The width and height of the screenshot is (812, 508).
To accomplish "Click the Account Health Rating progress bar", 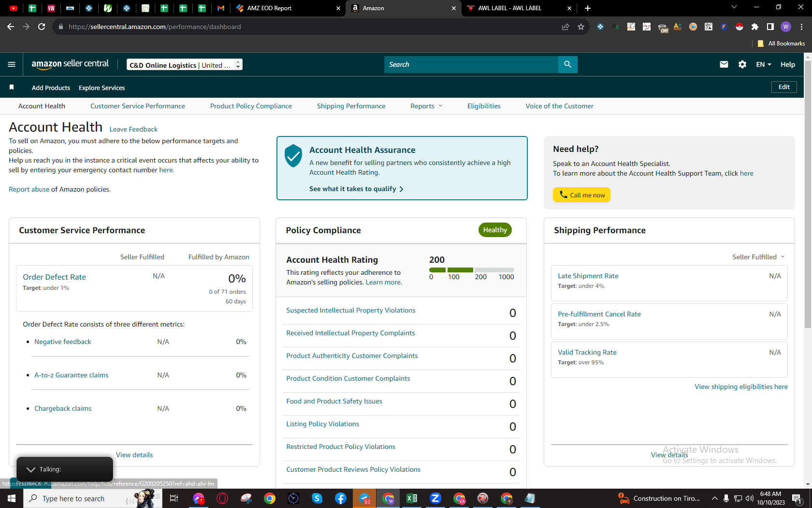I will (x=472, y=270).
